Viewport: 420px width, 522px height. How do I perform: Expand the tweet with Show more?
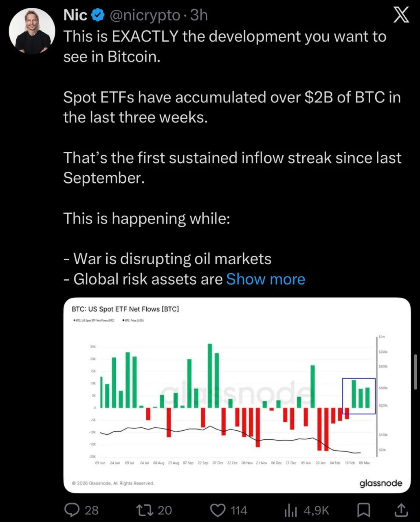click(266, 279)
